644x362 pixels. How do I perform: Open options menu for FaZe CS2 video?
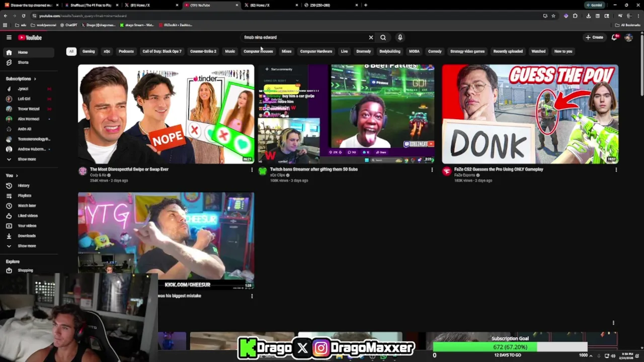pos(616,170)
